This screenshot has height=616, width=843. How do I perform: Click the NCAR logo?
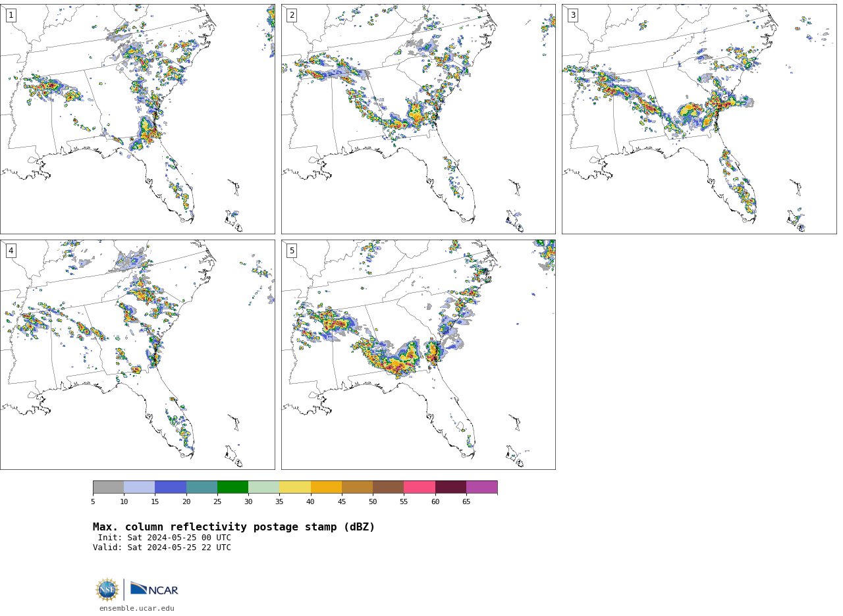pyautogui.click(x=154, y=590)
